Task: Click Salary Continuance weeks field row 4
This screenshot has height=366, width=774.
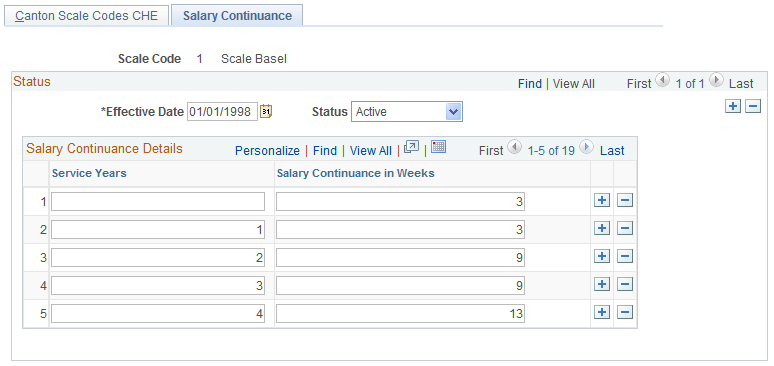Action: pyautogui.click(x=400, y=285)
